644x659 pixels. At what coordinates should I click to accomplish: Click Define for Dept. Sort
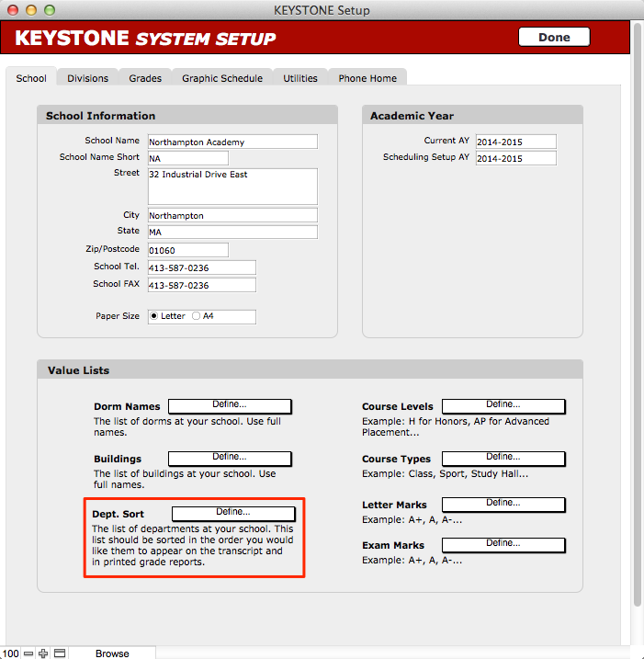click(233, 514)
